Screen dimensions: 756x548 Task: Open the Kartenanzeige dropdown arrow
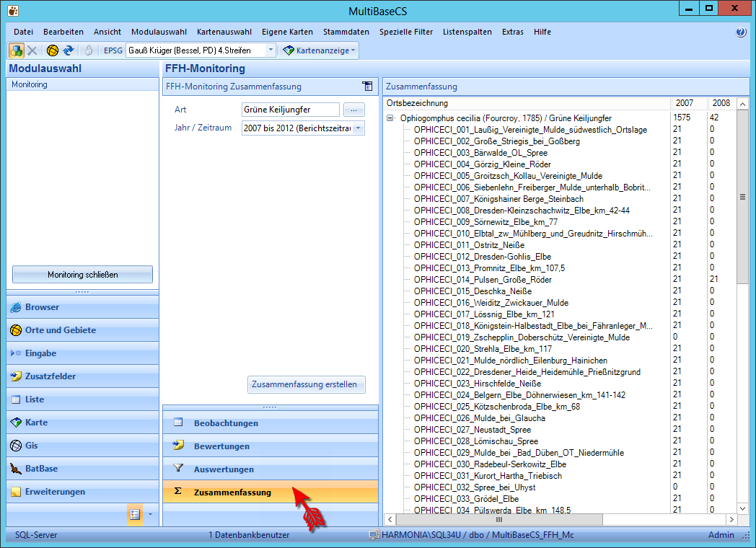coord(353,50)
